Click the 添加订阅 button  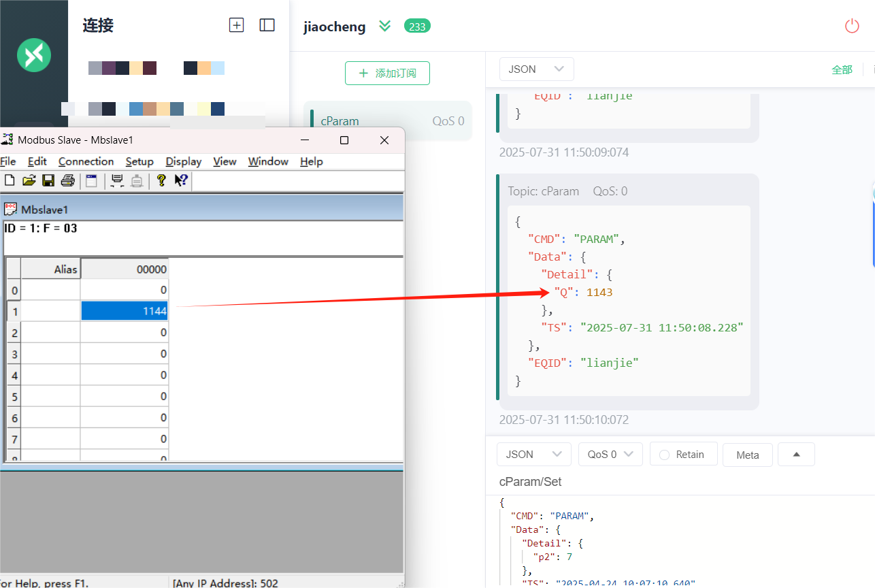click(387, 73)
